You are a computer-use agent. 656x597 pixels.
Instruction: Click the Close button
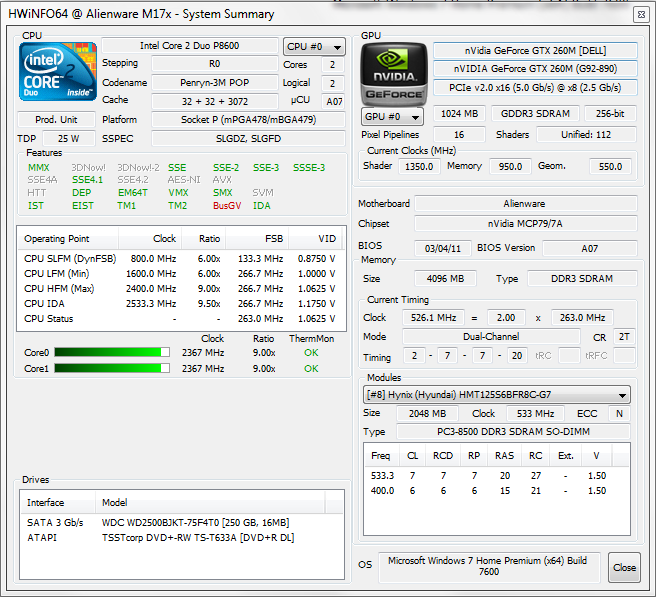click(624, 568)
